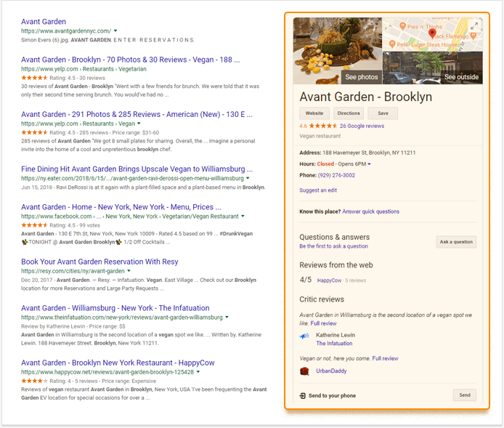The height and width of the screenshot is (428, 504).
Task: Click the HappyCow four-star rating icon
Action: point(34,381)
